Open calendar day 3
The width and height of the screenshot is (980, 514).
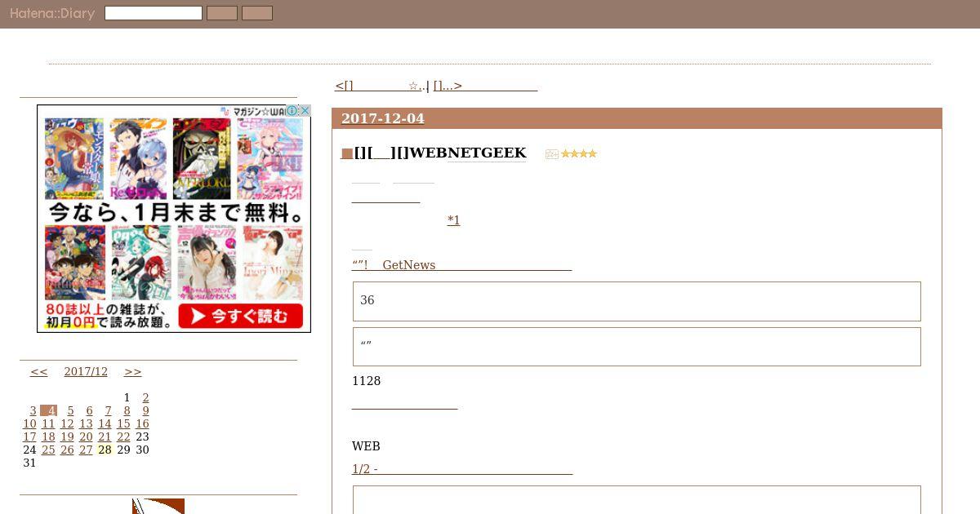coord(33,410)
